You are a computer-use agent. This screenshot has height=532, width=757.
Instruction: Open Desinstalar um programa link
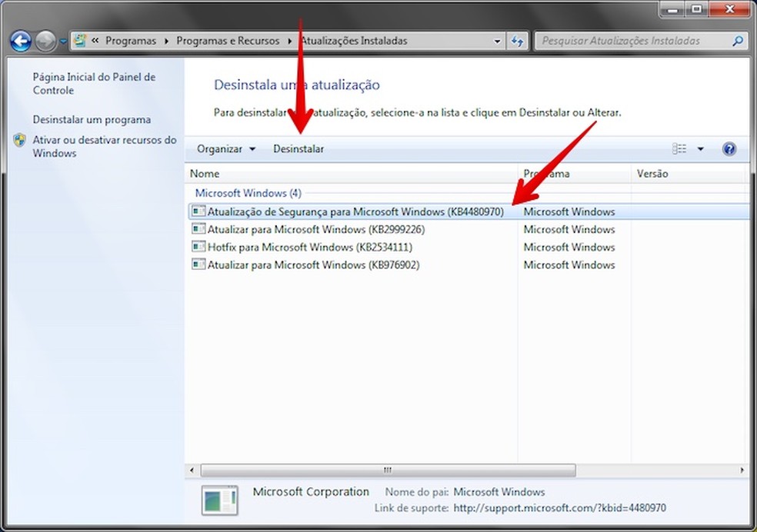[92, 119]
